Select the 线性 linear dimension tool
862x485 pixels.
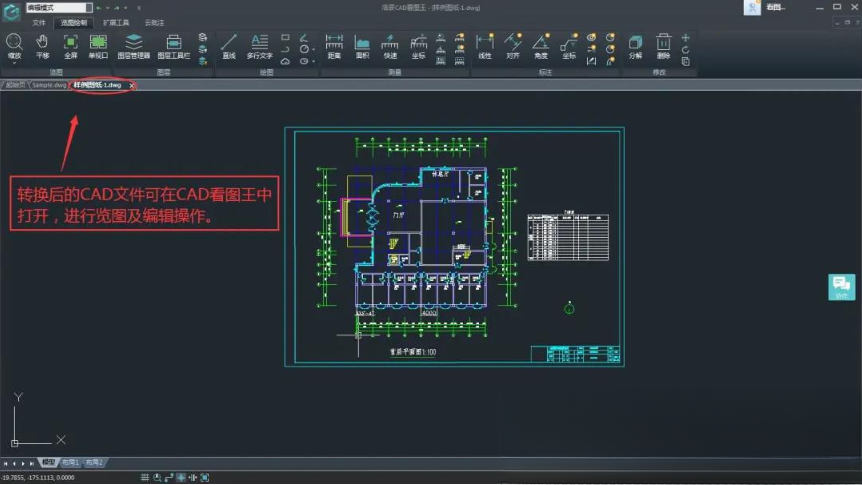(x=484, y=46)
